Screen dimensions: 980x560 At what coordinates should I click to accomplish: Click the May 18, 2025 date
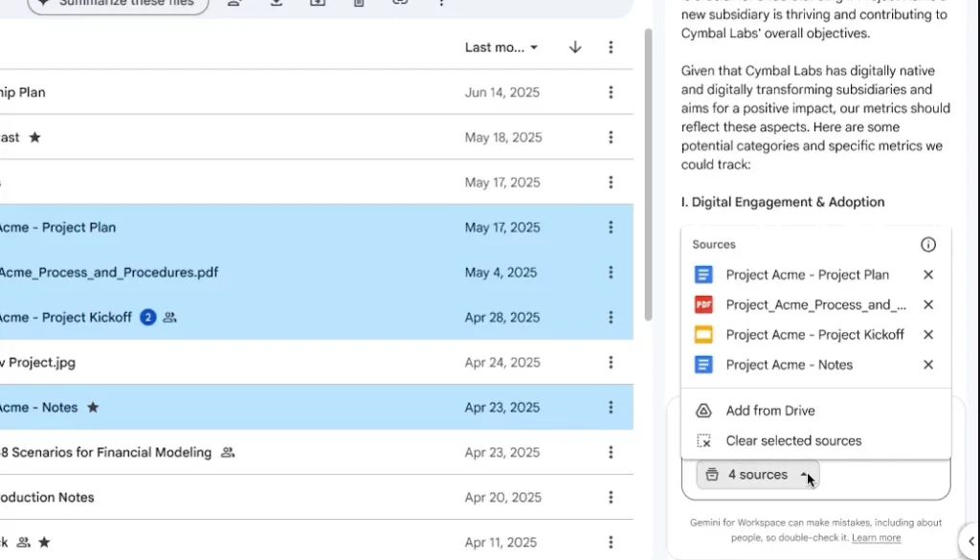[503, 138]
